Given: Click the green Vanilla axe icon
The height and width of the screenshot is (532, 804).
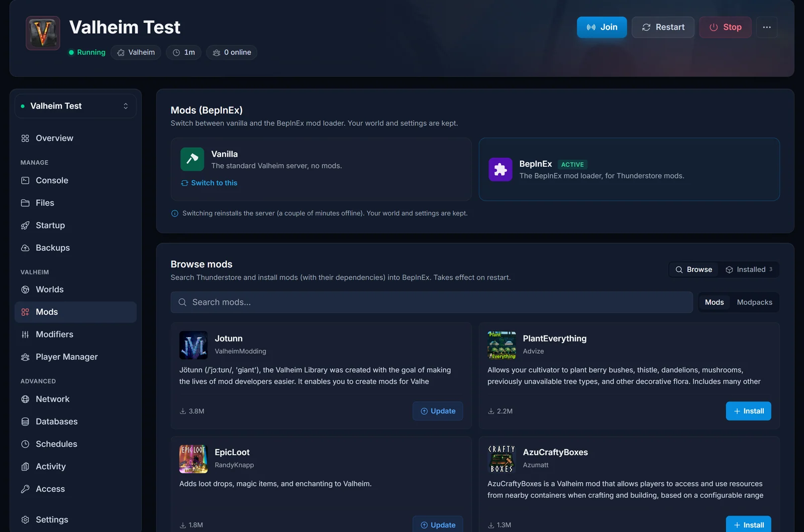Looking at the screenshot, I should (192, 159).
